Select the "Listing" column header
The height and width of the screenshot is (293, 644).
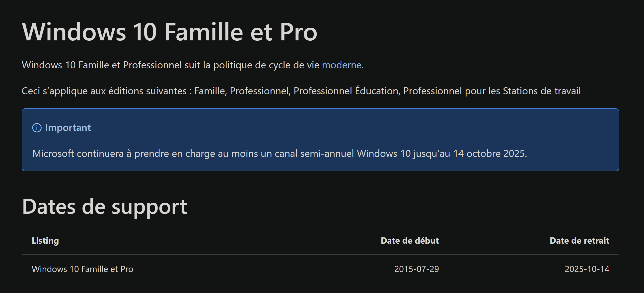coord(45,240)
